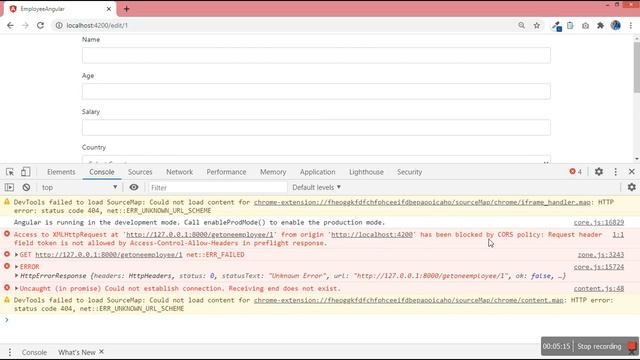Open the Lighthouse tab
The width and height of the screenshot is (640, 360).
click(x=366, y=172)
